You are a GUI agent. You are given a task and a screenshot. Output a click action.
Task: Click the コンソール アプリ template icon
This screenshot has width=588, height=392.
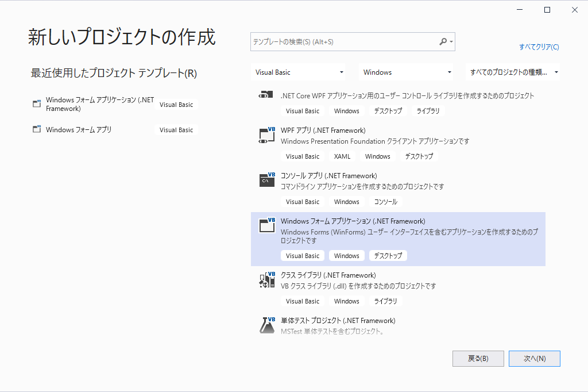(267, 180)
